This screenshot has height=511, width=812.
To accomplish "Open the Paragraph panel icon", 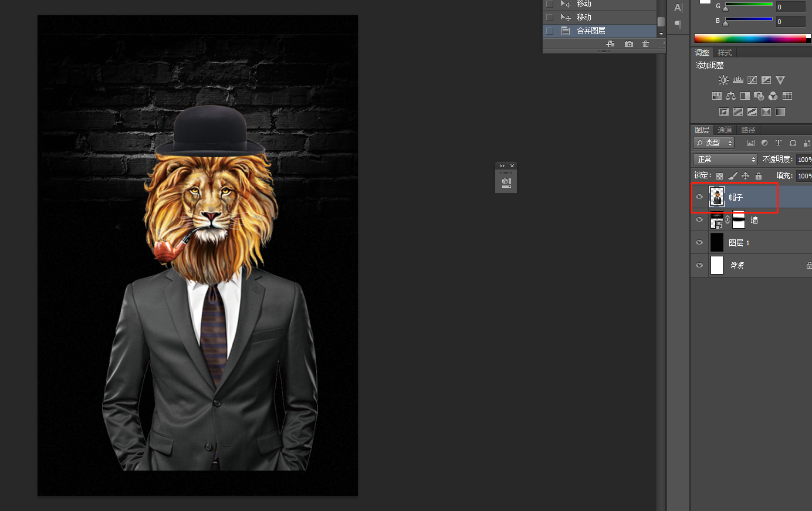I will [678, 25].
